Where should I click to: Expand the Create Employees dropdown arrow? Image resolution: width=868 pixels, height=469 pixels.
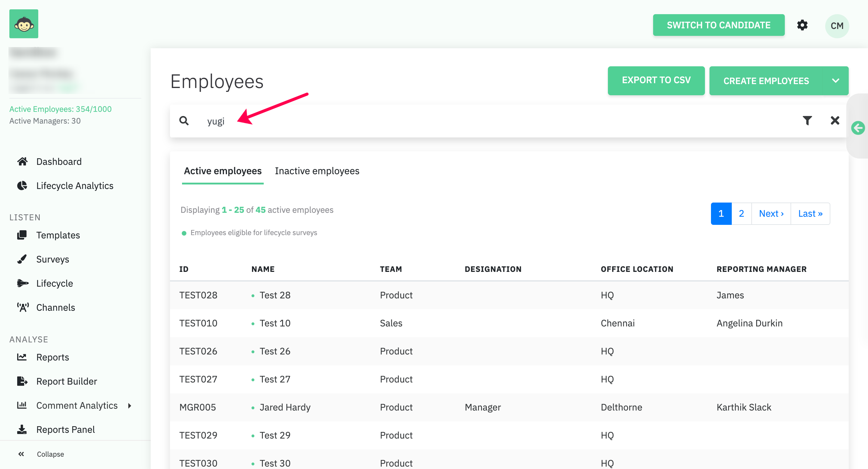(835, 81)
